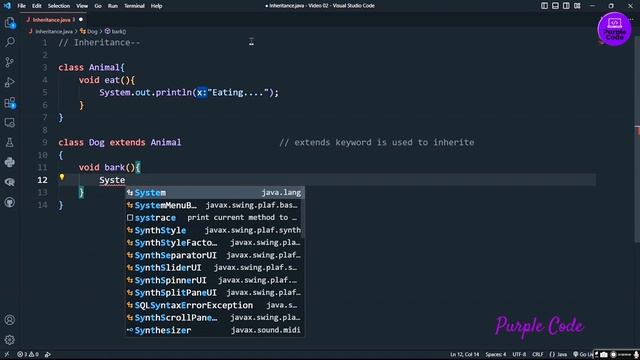Screen dimensions: 640x360
Task: Select System java.lang suggestion
Action: 214,193
